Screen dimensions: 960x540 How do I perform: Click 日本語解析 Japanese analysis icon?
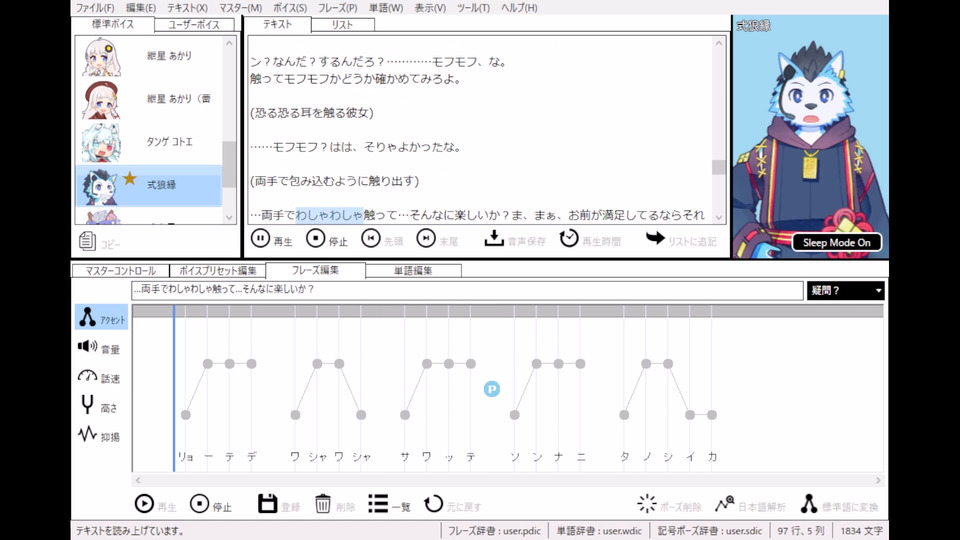point(724,504)
